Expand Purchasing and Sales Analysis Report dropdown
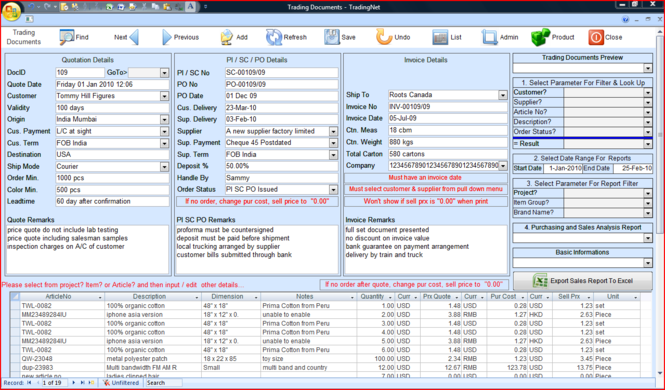Image resolution: width=665 pixels, height=390 pixels. pyautogui.click(x=648, y=238)
